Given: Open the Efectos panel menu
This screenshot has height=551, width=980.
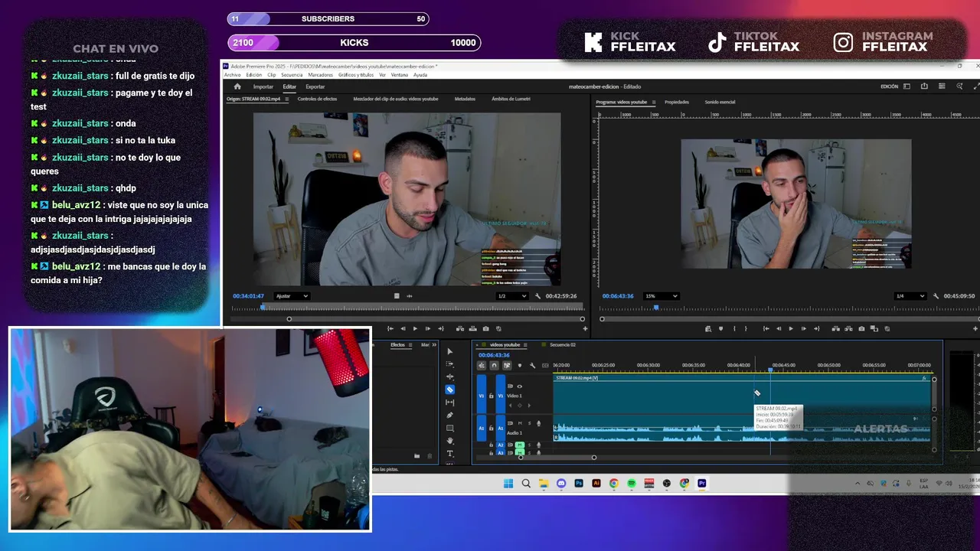Looking at the screenshot, I should click(411, 345).
